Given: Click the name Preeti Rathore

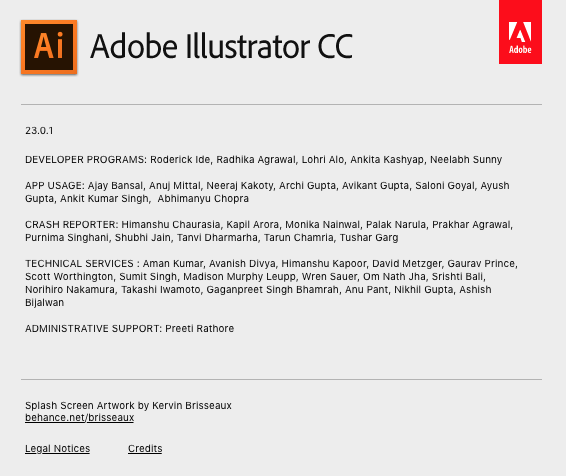Looking at the screenshot, I should pyautogui.click(x=200, y=328).
